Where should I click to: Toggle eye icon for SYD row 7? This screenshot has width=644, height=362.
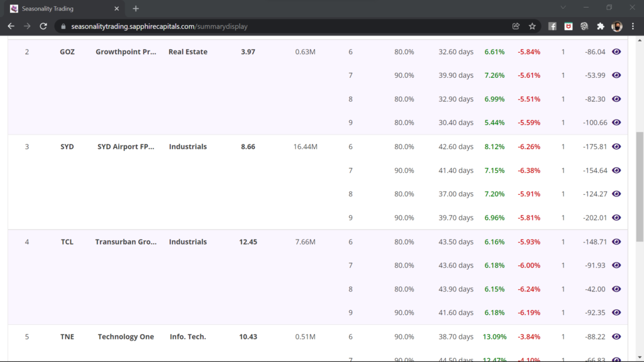click(x=616, y=170)
